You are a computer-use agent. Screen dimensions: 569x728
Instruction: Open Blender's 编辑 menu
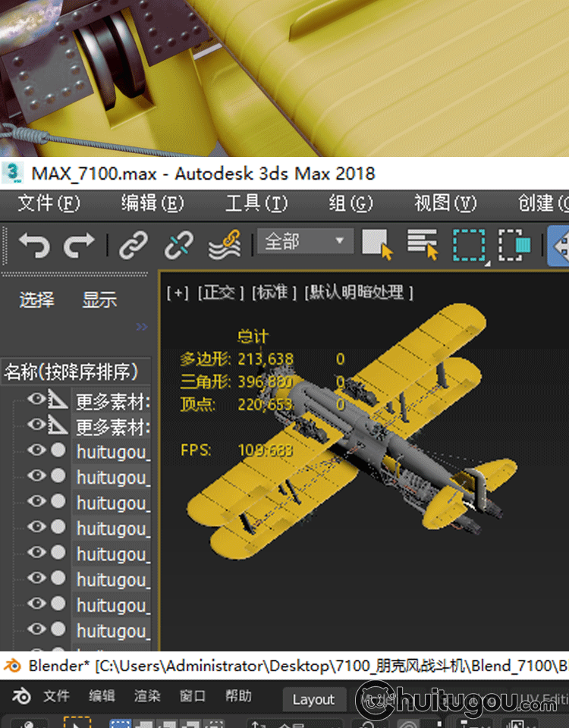tap(102, 696)
